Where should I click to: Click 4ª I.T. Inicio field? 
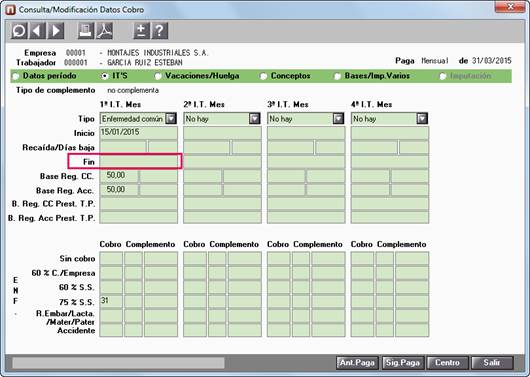click(x=390, y=133)
